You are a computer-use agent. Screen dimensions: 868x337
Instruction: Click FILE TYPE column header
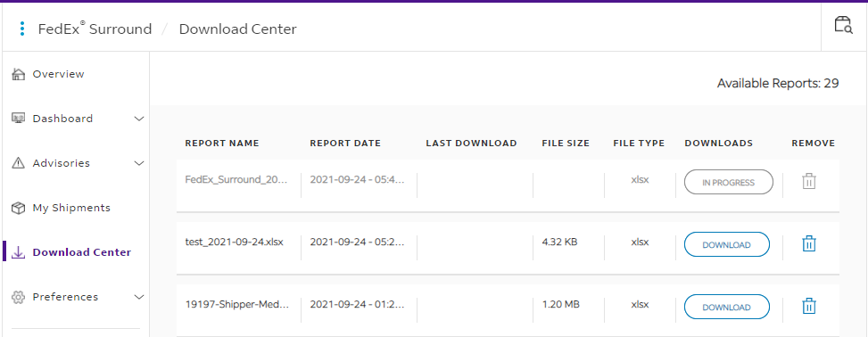(x=639, y=144)
